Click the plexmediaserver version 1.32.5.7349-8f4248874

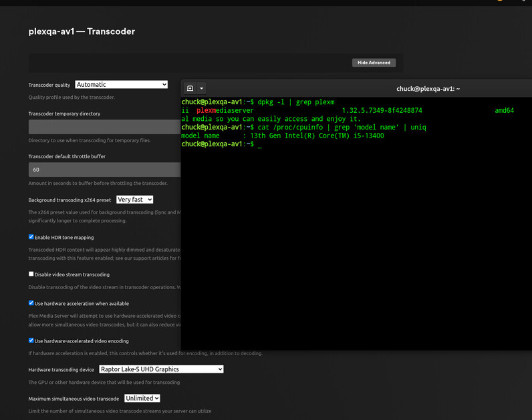click(x=382, y=110)
